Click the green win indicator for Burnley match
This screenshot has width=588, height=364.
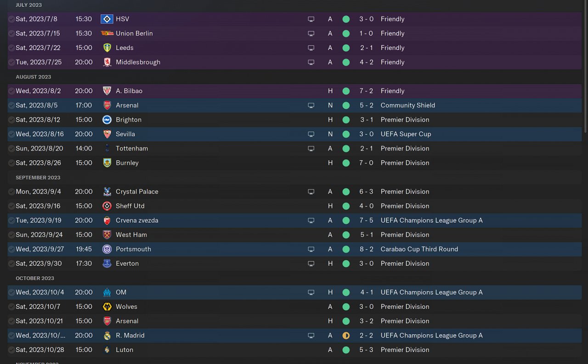pos(346,163)
